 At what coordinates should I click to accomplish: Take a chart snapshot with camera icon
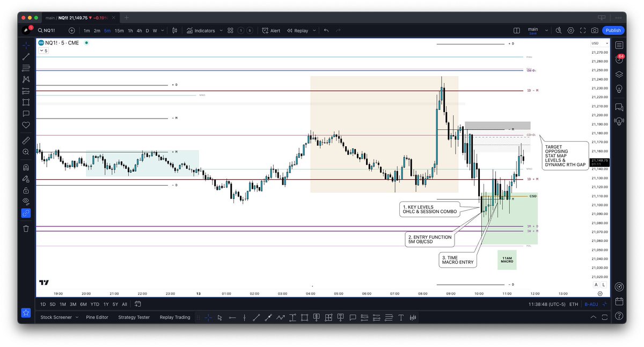tap(595, 31)
